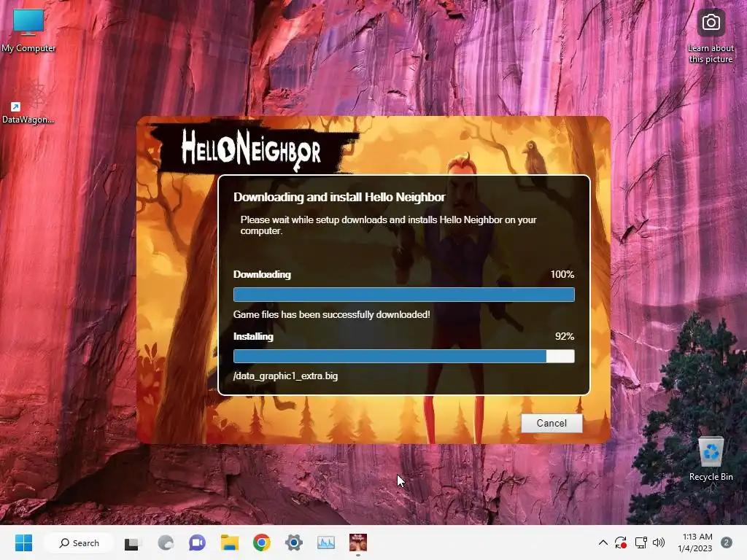Open the volume speaker tray icon
The height and width of the screenshot is (560, 747).
pos(659,542)
